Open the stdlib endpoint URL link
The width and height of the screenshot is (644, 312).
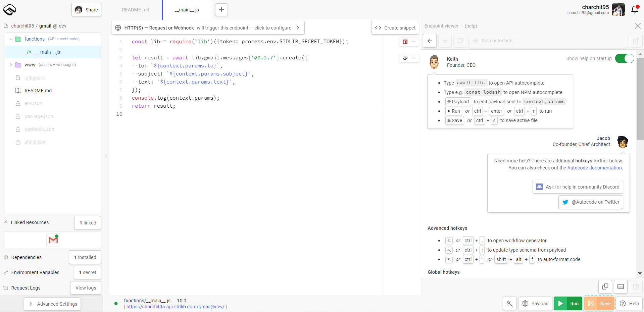[175, 307]
